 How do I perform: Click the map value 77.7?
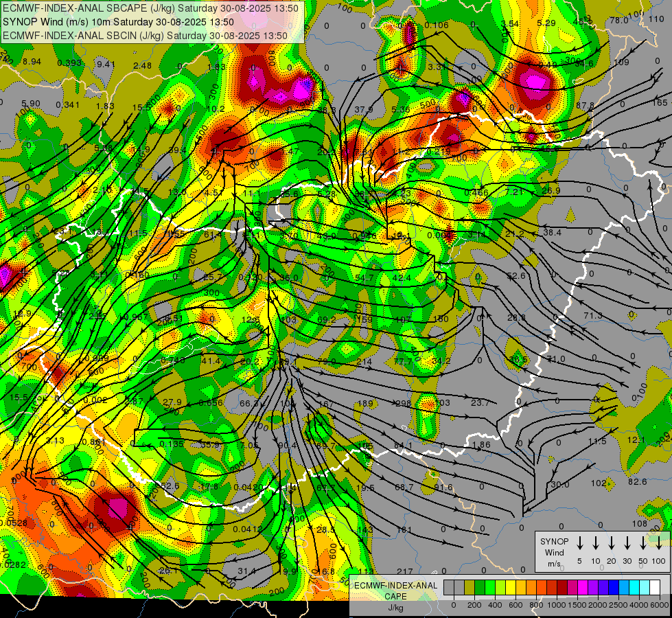pyautogui.click(x=403, y=362)
